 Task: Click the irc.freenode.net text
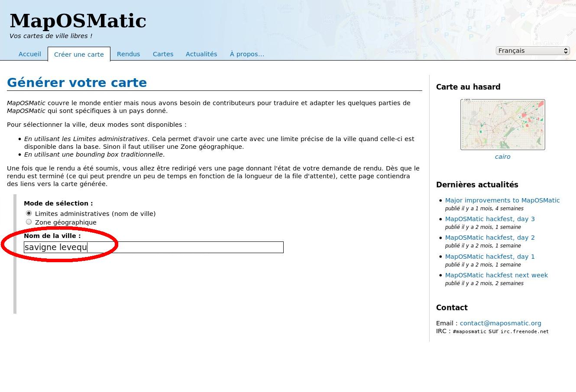[524, 331]
